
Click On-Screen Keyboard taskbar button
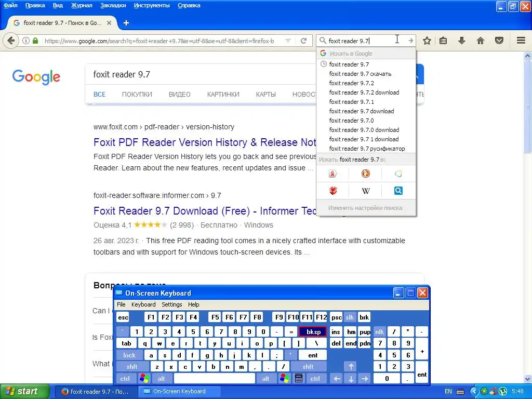click(x=179, y=392)
